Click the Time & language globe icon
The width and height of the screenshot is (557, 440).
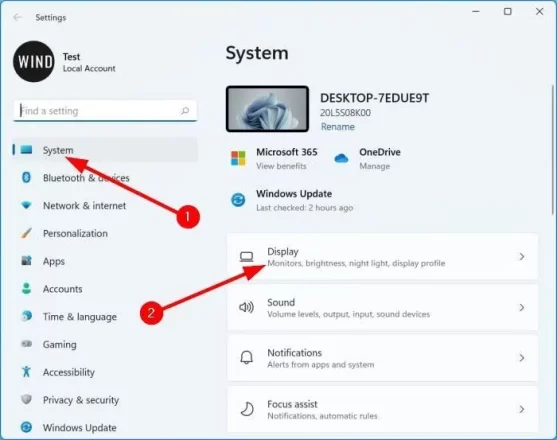[26, 316]
